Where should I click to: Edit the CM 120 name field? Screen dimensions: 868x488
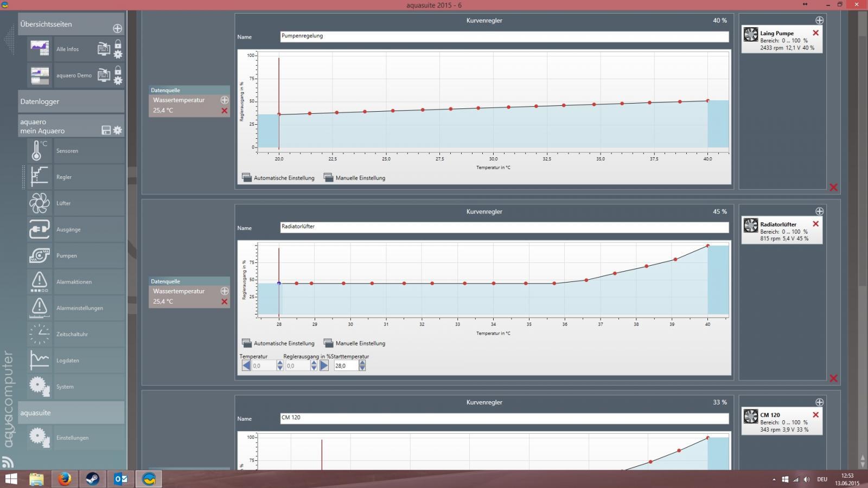click(505, 418)
